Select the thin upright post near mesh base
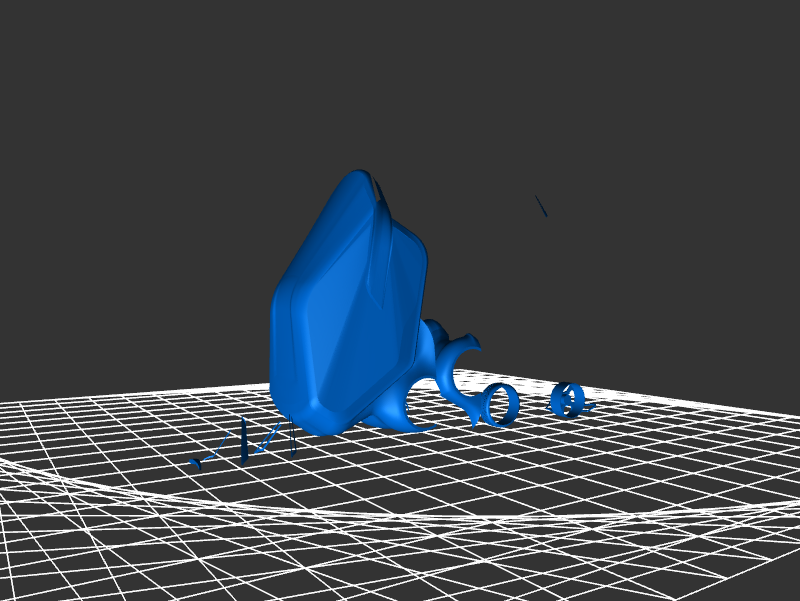The image size is (800, 601). click(x=293, y=438)
